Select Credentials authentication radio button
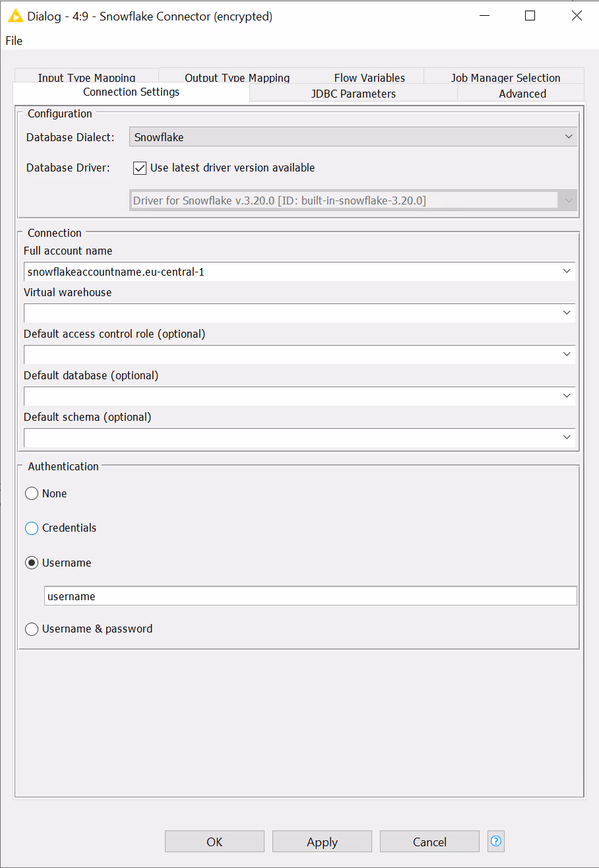The image size is (599, 868). (32, 528)
